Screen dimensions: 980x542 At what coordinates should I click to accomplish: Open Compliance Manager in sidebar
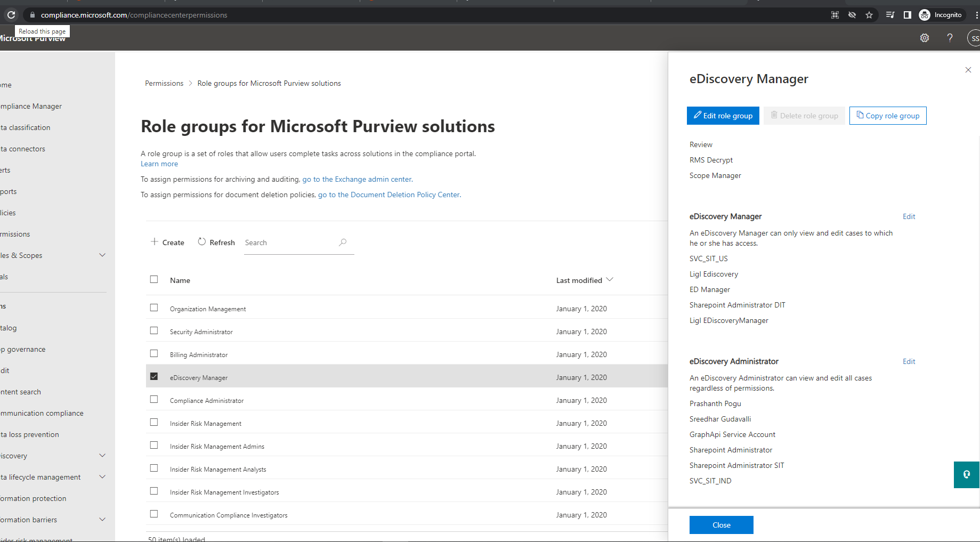[31, 106]
